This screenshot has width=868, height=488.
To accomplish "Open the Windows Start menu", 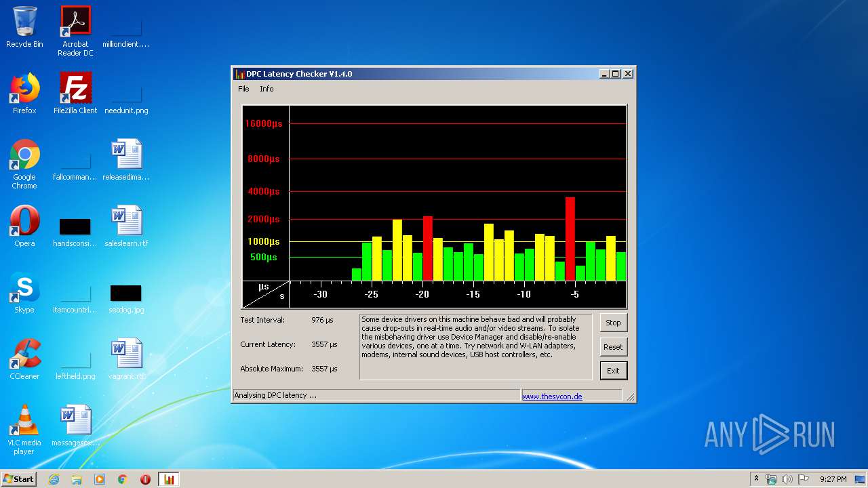I will 18,479.
